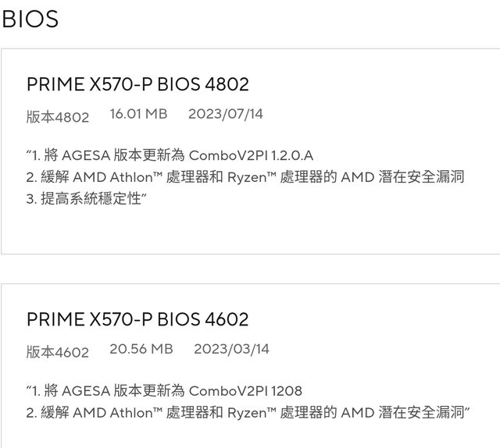
Task: Click the 20.56 MB file size
Action: point(141,349)
